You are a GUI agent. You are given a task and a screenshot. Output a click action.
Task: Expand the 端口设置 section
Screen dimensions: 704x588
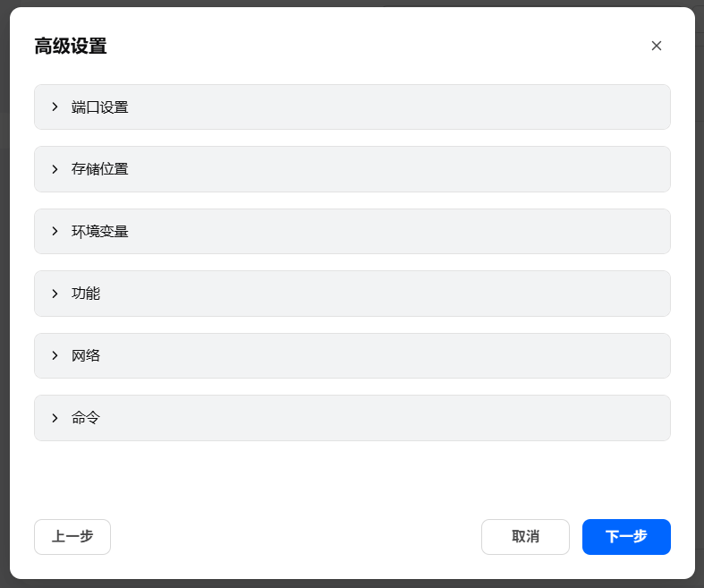coord(352,107)
